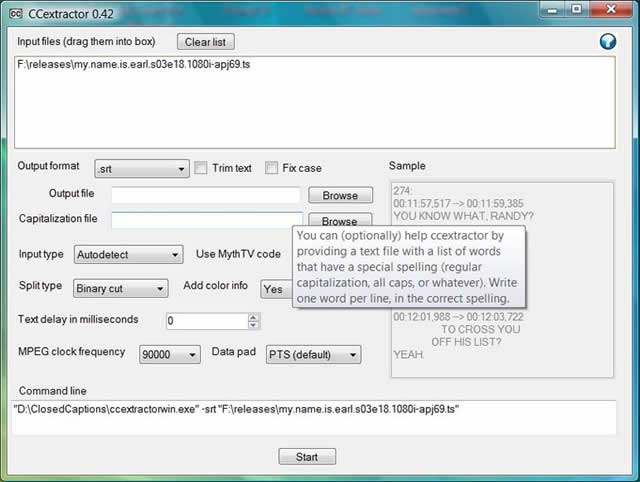Image resolution: width=640 pixels, height=482 pixels.
Task: Select the my.name.is.earl file entry in list
Action: 147,65
